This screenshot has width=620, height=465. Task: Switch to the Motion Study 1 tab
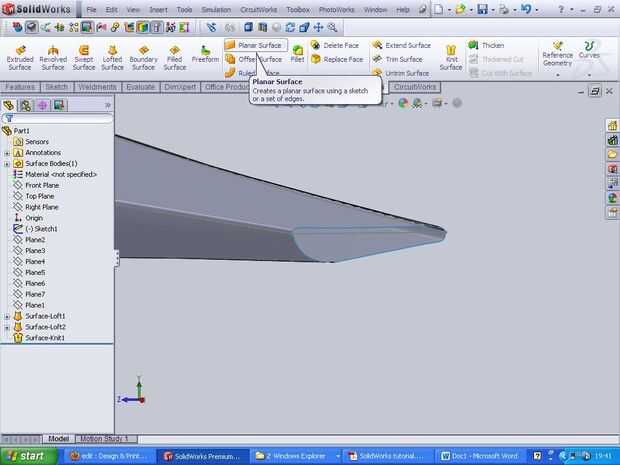click(x=104, y=439)
